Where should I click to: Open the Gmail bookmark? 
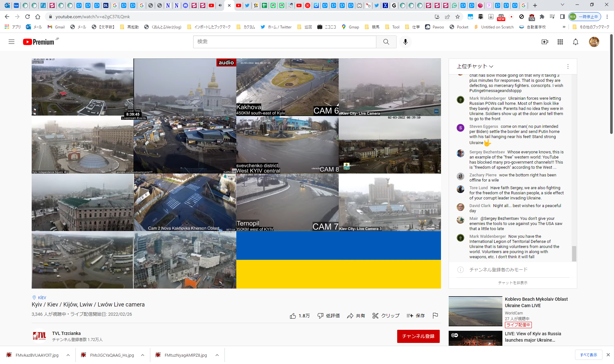56,27
